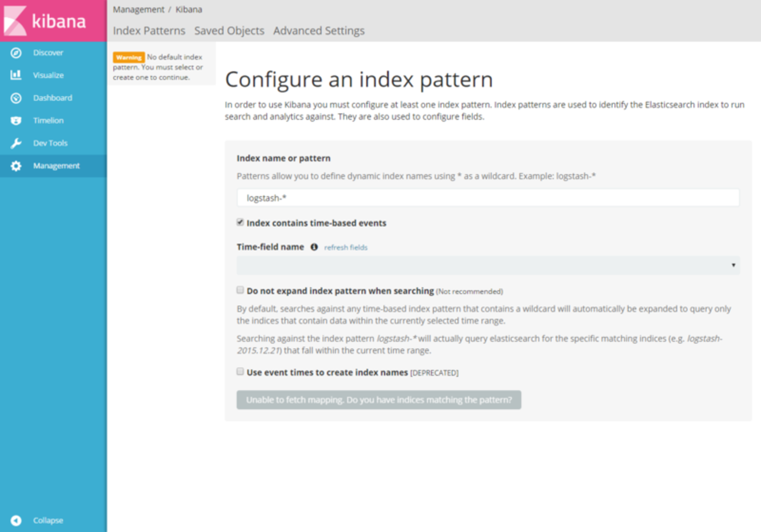Click Kibana in the breadcrumb
The height and width of the screenshot is (532, 761).
coord(189,9)
